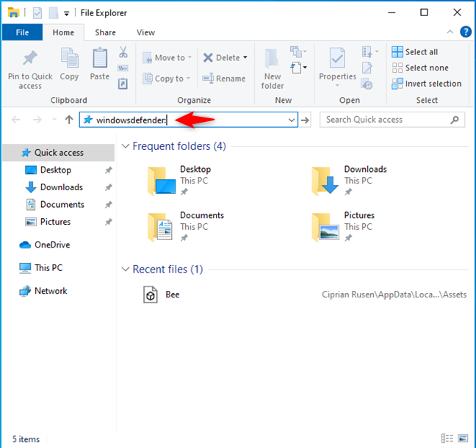Click the Properties quick access toolbar icon
Screen dimensions: 476x448
(x=37, y=13)
